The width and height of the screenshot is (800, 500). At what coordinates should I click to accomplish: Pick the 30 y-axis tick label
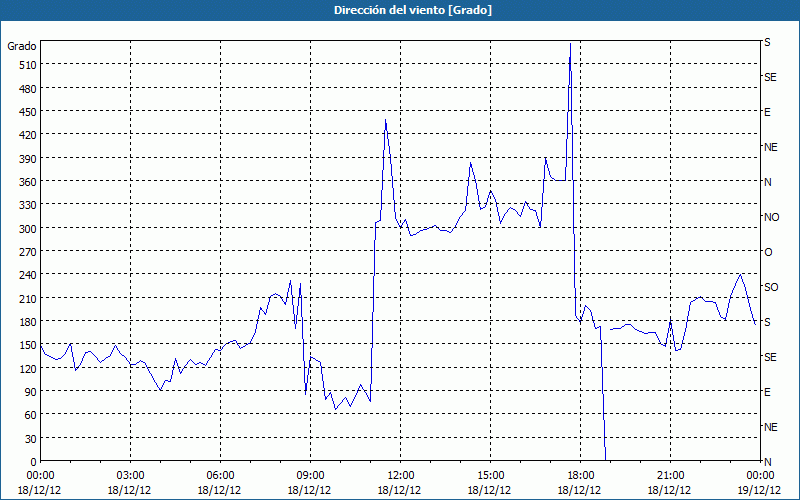point(31,439)
